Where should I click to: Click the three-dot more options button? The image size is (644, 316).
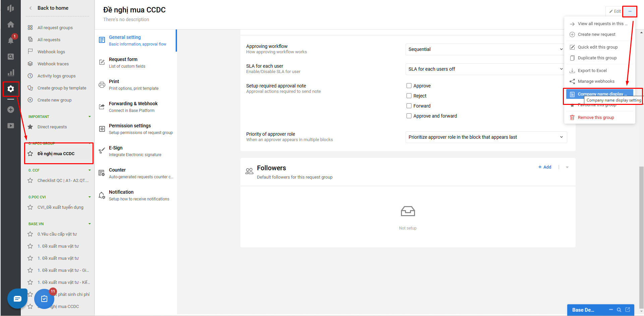pos(630,11)
